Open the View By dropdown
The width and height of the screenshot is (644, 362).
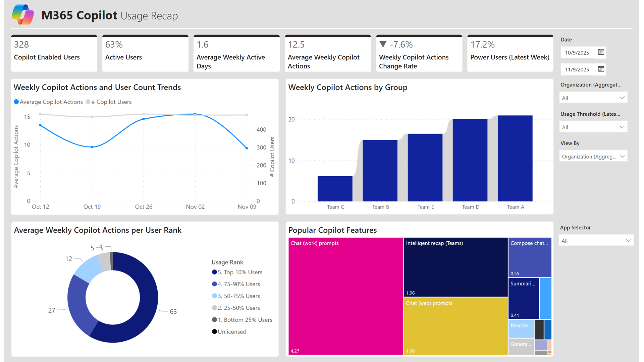tap(593, 156)
